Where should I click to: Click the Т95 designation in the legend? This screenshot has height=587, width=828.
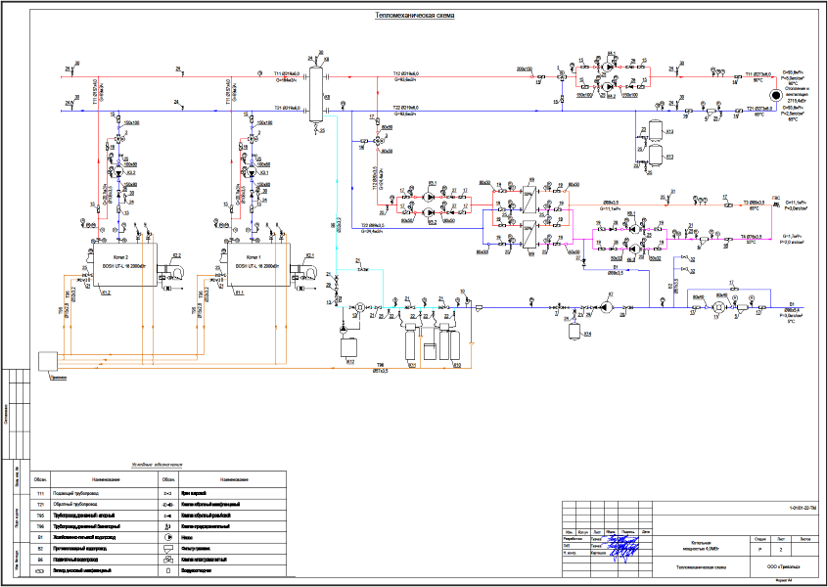click(41, 515)
